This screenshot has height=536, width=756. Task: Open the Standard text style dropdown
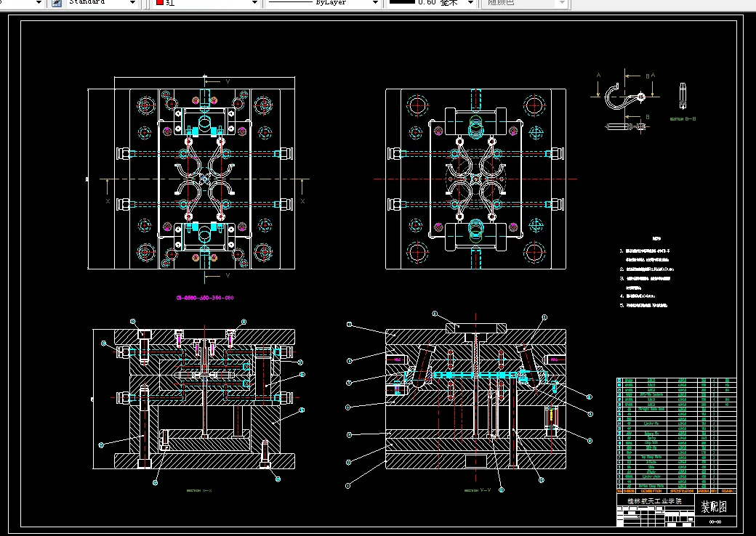coord(132,2)
